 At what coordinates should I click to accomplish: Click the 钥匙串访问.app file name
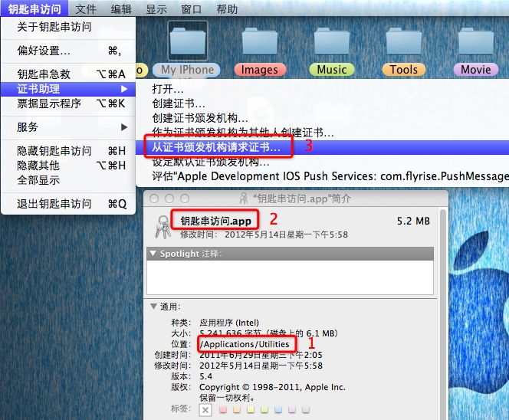pos(216,221)
